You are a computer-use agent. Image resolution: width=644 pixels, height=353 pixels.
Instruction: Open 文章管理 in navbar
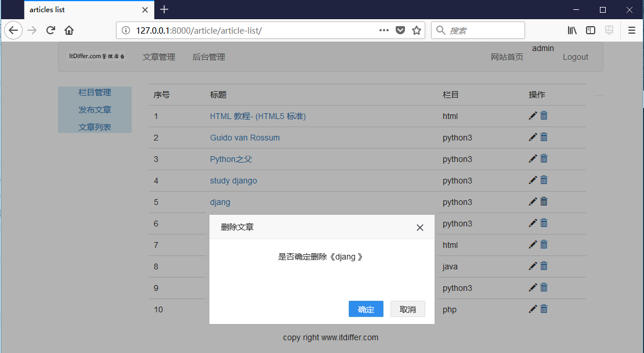point(159,57)
